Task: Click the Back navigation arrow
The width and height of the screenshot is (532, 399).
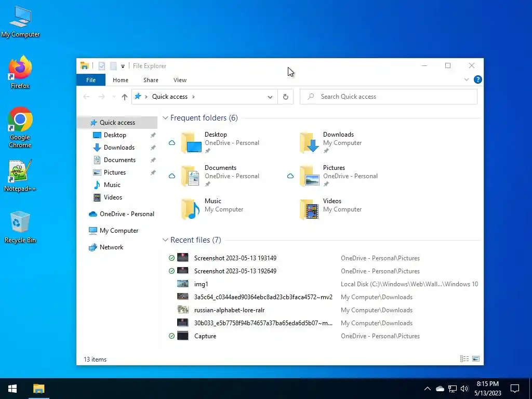Action: (87, 97)
